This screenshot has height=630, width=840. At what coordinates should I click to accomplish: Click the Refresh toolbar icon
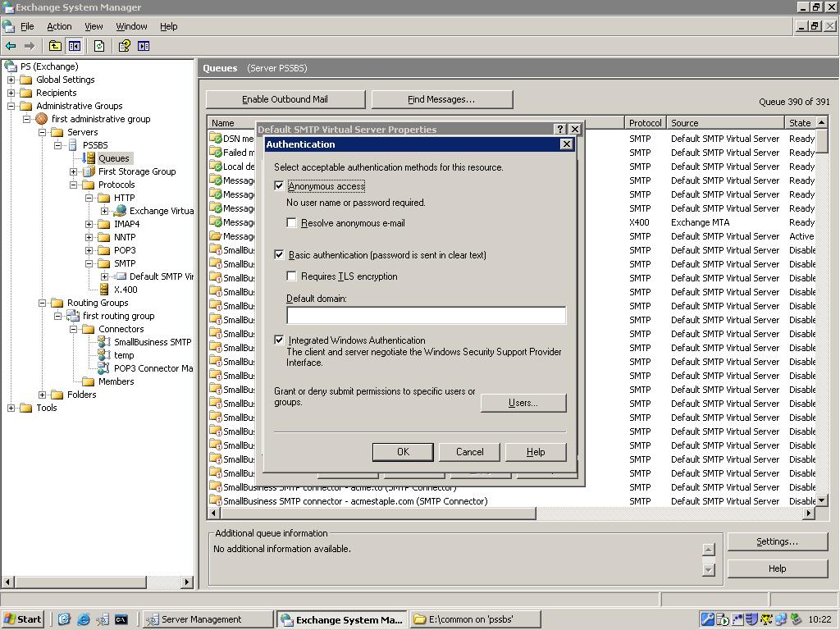(99, 46)
